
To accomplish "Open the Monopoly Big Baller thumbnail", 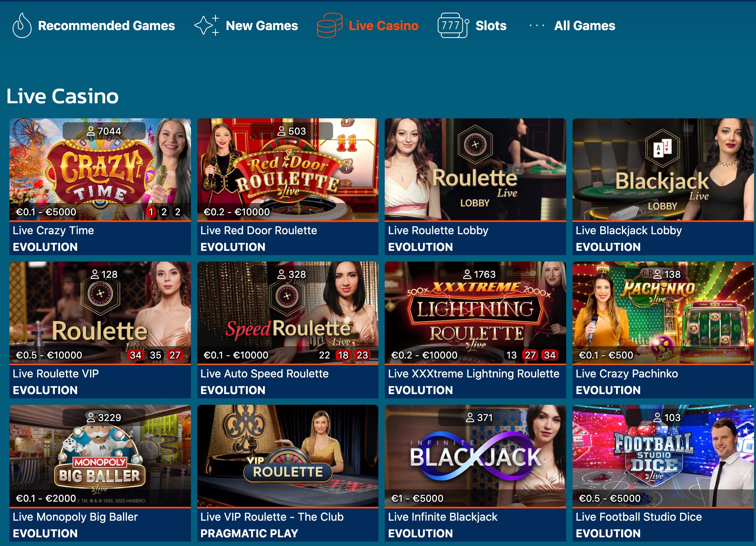I will tap(100, 456).
